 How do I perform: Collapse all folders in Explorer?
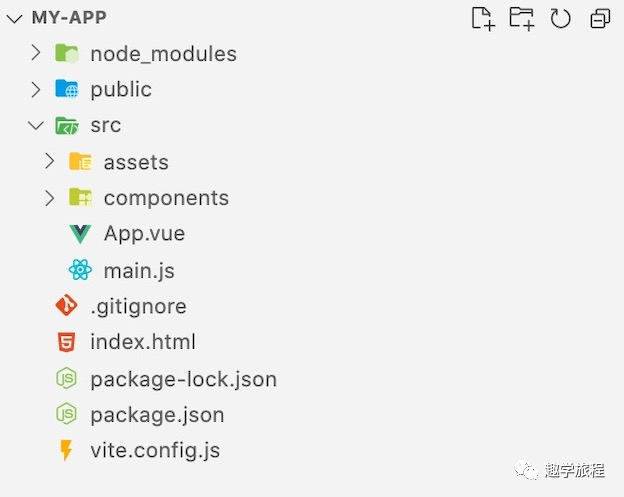tap(599, 18)
